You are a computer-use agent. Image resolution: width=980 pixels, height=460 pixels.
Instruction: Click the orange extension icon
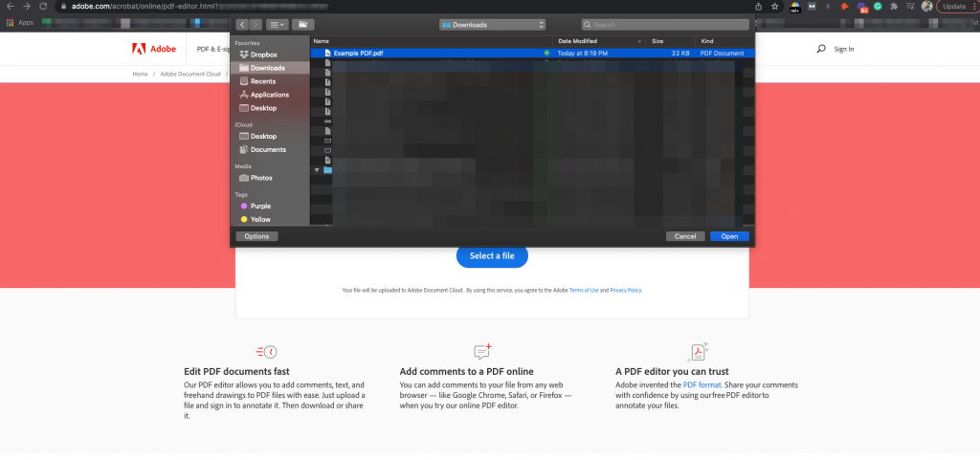tap(845, 7)
